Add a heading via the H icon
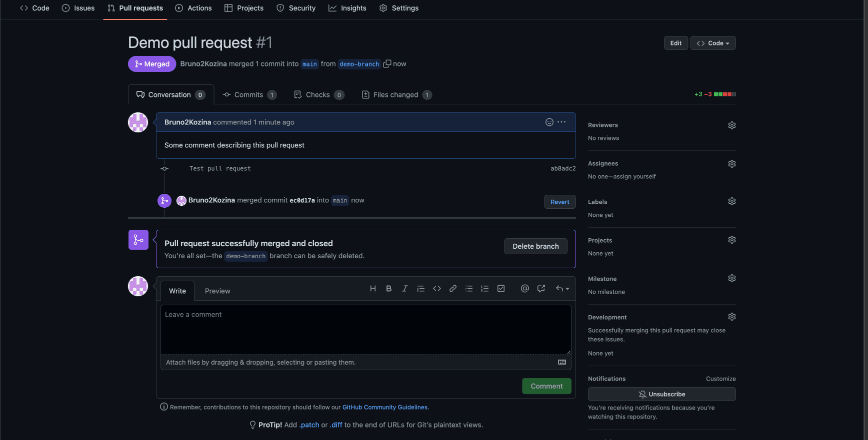 point(372,289)
